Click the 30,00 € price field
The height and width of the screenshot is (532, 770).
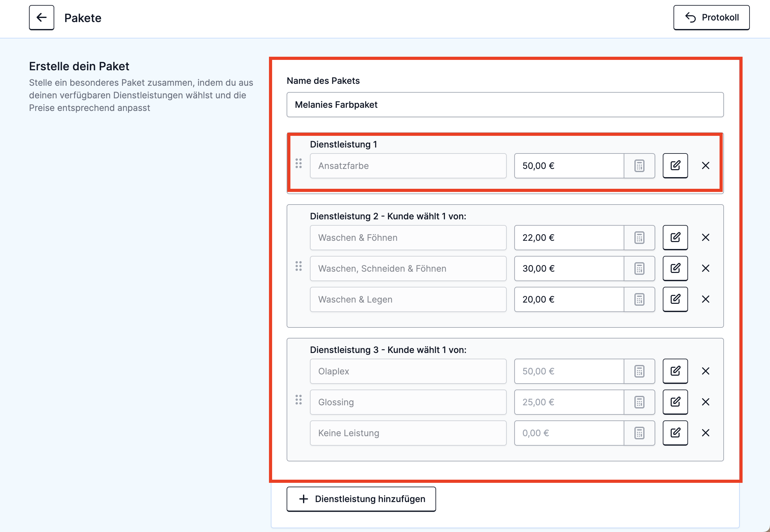tap(569, 269)
